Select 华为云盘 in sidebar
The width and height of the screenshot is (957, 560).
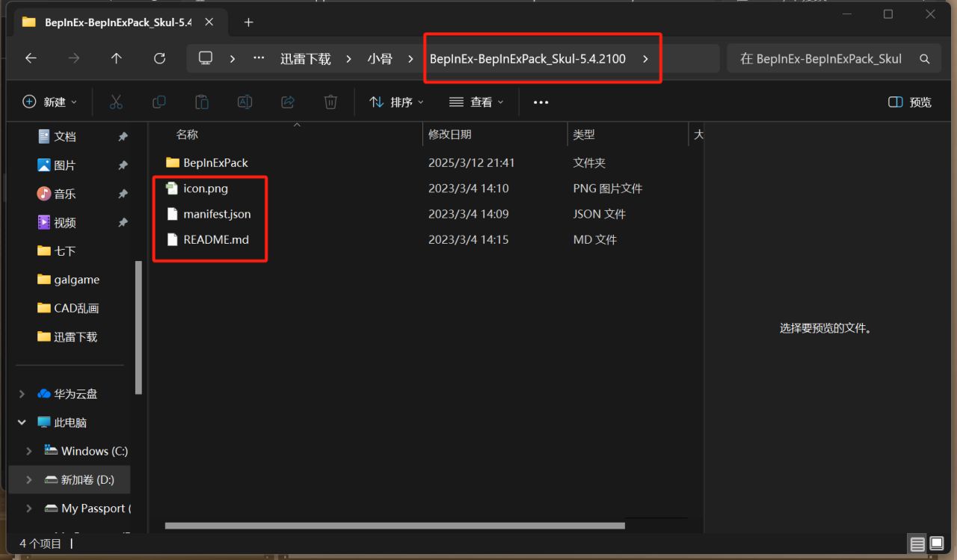[67, 394]
